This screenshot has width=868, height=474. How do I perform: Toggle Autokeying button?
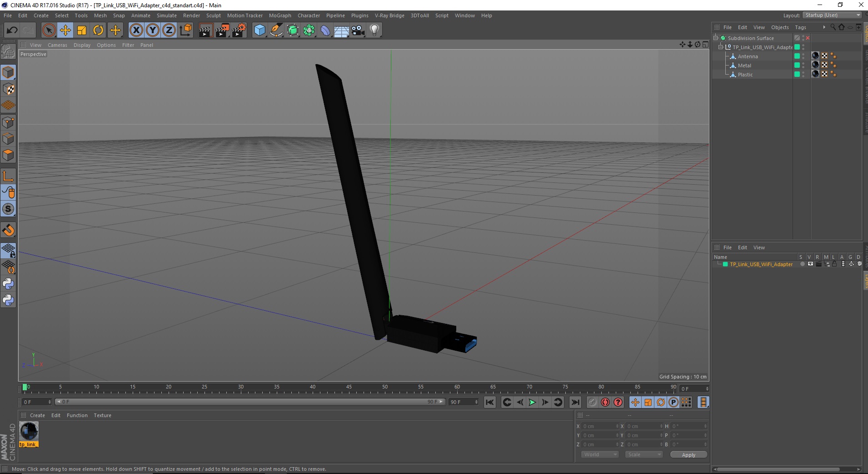tap(605, 402)
